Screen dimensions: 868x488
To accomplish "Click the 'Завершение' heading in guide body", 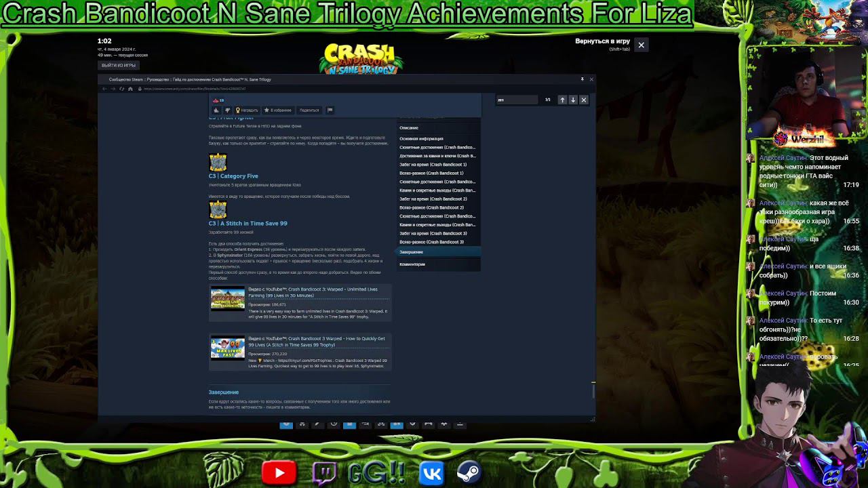I will click(x=224, y=392).
